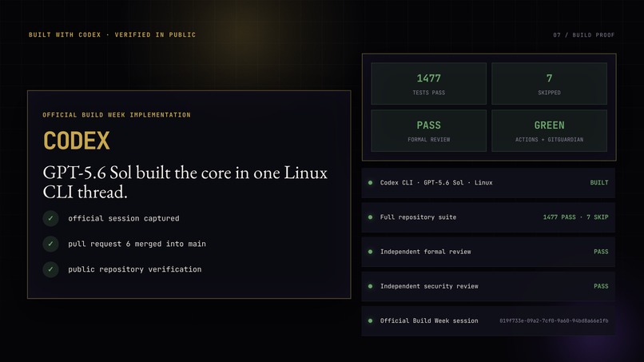The image size is (644, 362).
Task: Click the Independent formal review label
Action: point(426,252)
